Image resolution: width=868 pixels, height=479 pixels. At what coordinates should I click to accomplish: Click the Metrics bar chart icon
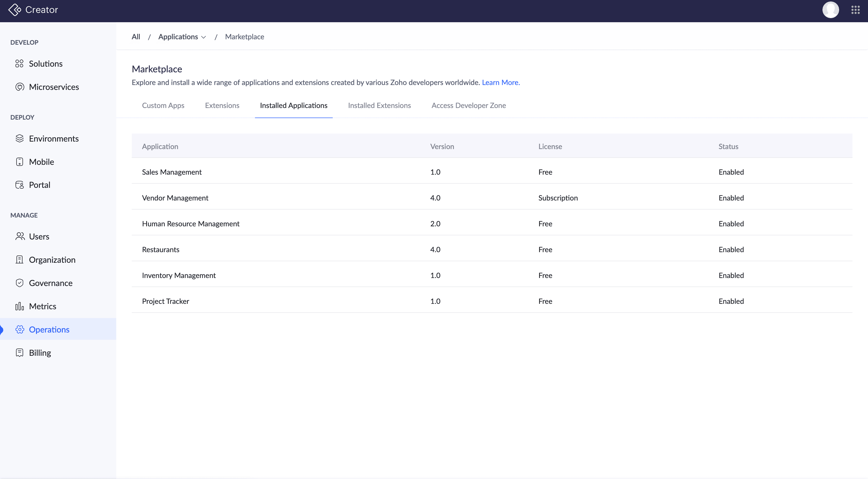20,306
